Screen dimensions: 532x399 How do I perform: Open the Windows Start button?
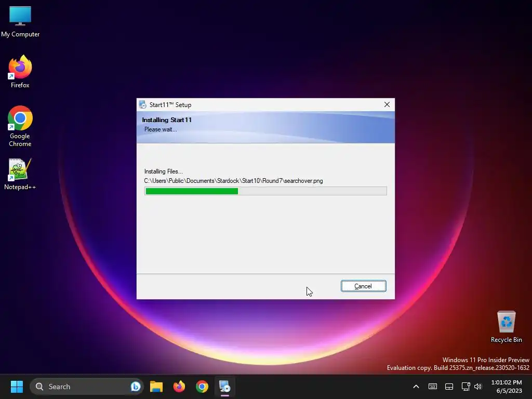tap(17, 387)
